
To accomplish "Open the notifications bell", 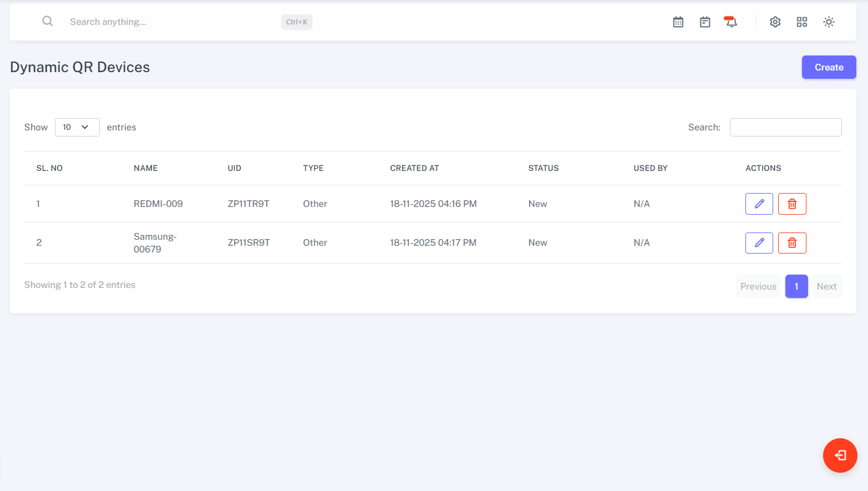I will (731, 22).
